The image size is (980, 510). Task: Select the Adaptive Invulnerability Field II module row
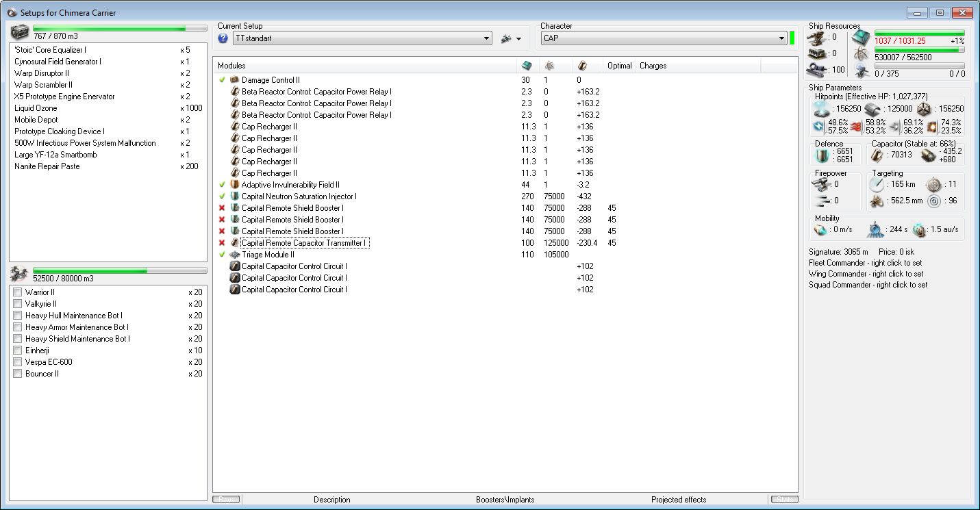pos(505,185)
